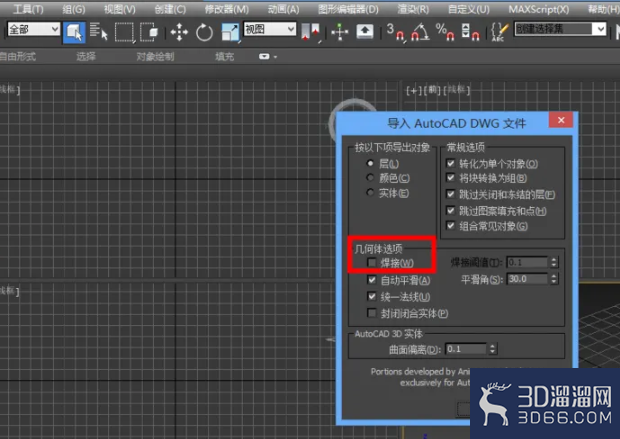Open the 全部 selection filter dropdown

[34, 29]
